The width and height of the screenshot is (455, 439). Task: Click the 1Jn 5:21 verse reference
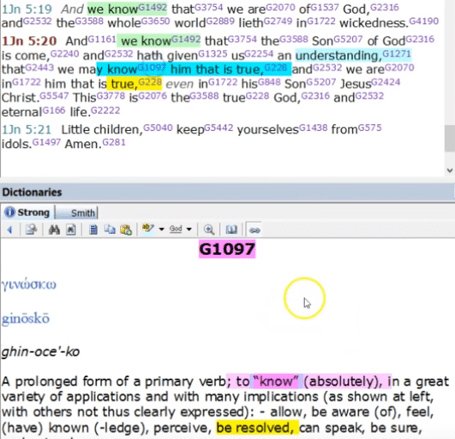coord(27,129)
